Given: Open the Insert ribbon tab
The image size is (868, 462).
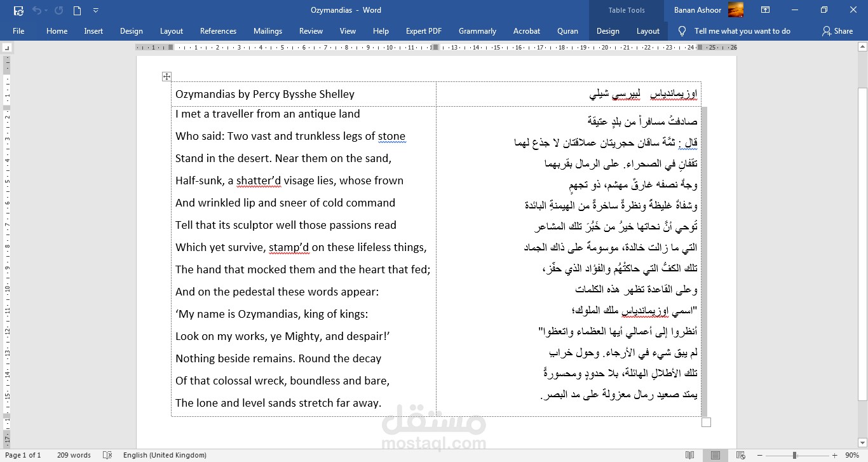Looking at the screenshot, I should tap(93, 31).
